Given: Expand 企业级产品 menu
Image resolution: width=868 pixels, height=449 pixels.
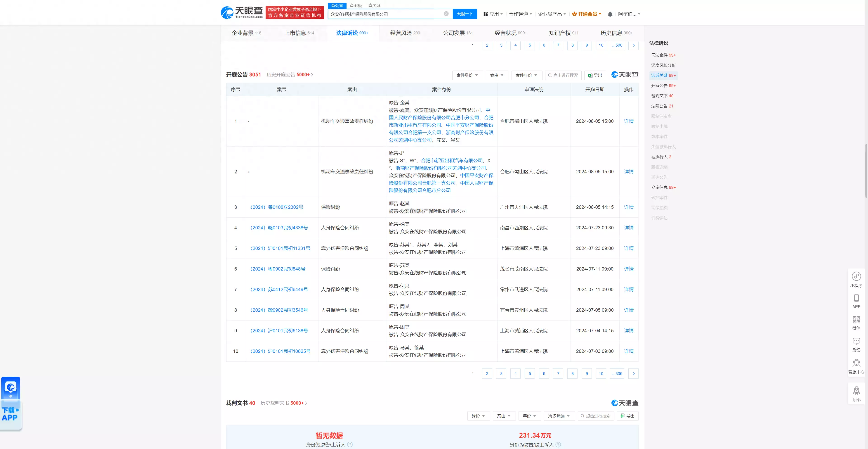Looking at the screenshot, I should pyautogui.click(x=552, y=14).
